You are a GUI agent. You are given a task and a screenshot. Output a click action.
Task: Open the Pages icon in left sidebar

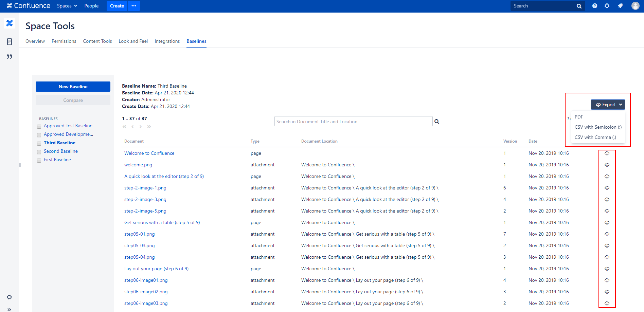(10, 42)
